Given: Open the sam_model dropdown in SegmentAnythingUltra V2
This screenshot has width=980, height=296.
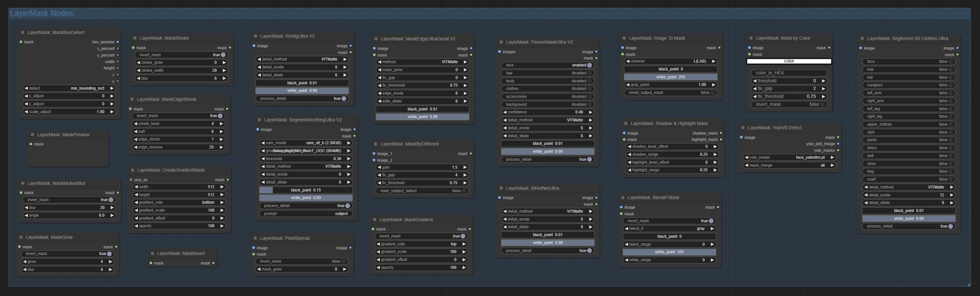Looking at the screenshot, I should coord(306,143).
